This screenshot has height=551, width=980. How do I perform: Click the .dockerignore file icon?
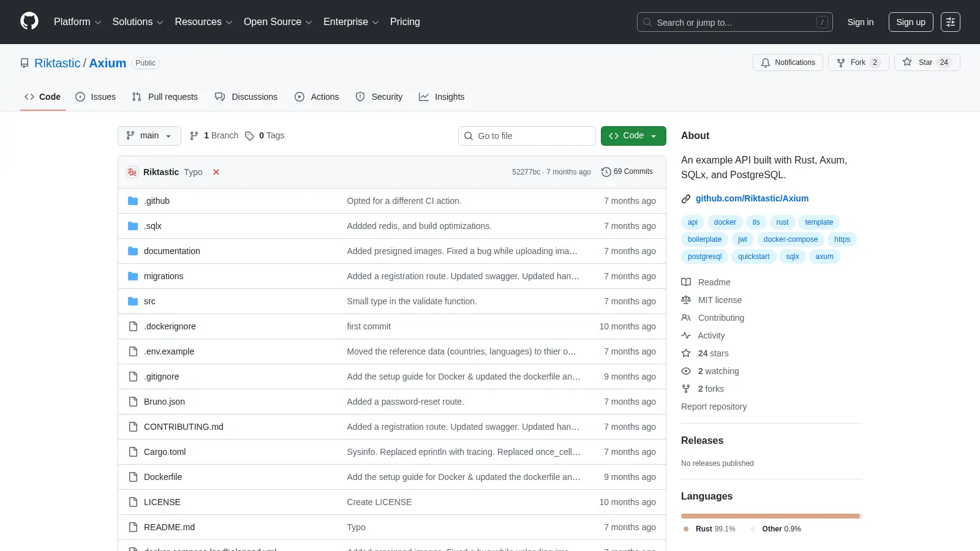[133, 326]
